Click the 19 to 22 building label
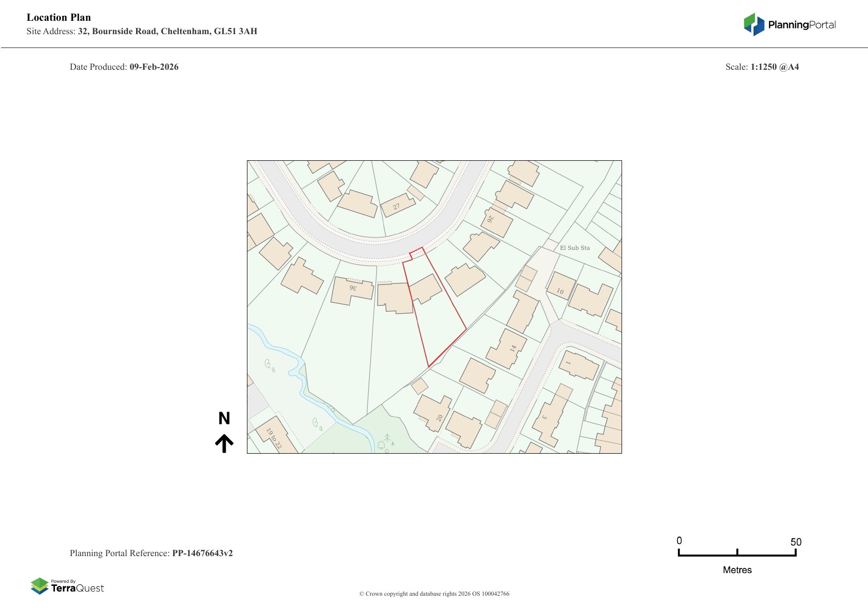Screen dimensions: 868x614 pos(274,438)
